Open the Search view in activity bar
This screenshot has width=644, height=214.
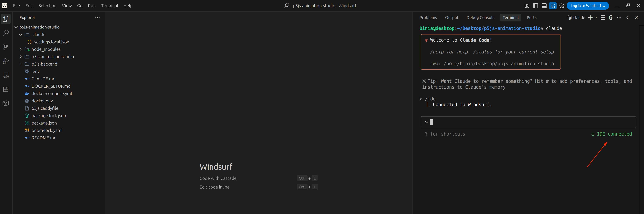click(6, 33)
